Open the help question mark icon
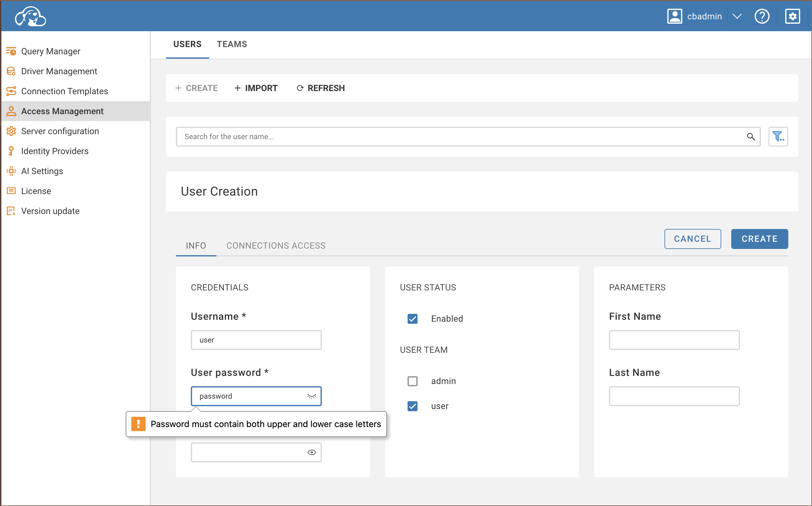 pyautogui.click(x=761, y=17)
